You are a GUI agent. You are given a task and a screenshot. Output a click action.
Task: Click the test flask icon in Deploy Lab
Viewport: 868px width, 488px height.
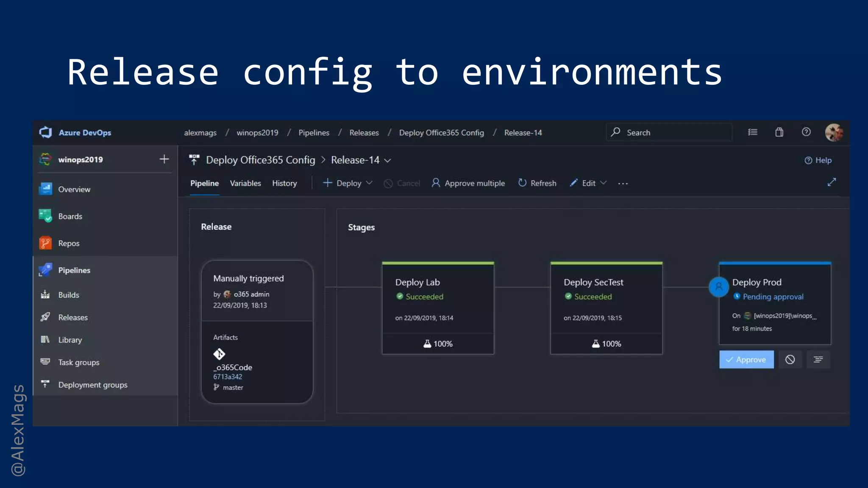(x=427, y=344)
